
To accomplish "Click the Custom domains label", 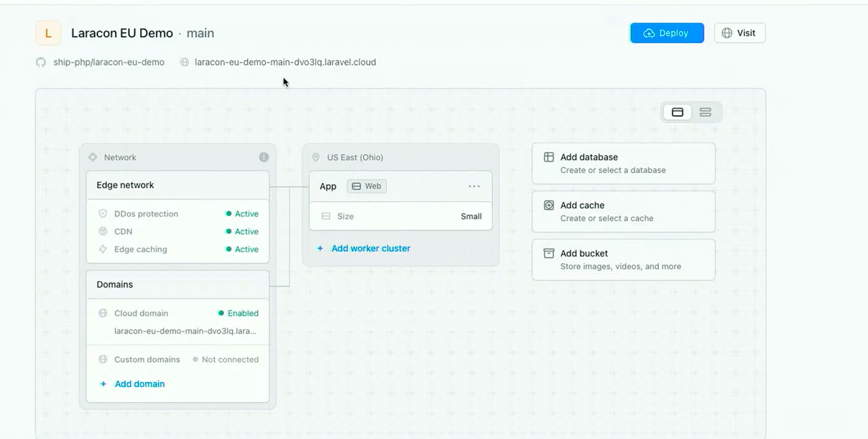I will [147, 359].
